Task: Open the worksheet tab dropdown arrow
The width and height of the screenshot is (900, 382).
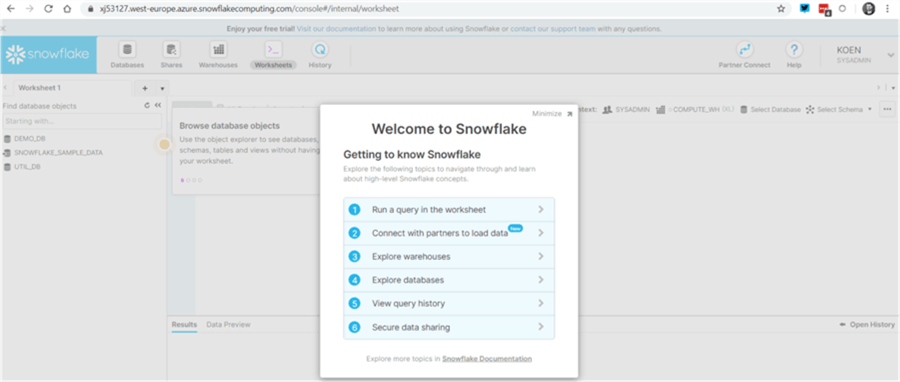Action: coord(162,88)
